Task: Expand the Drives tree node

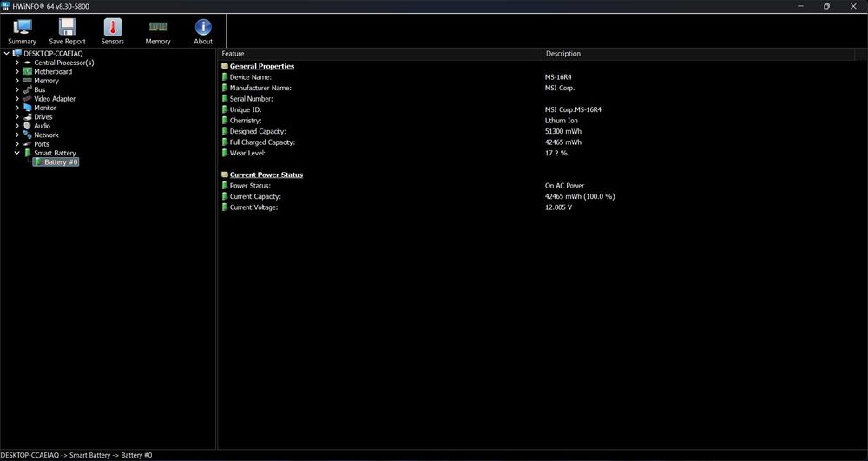Action: pyautogui.click(x=17, y=117)
